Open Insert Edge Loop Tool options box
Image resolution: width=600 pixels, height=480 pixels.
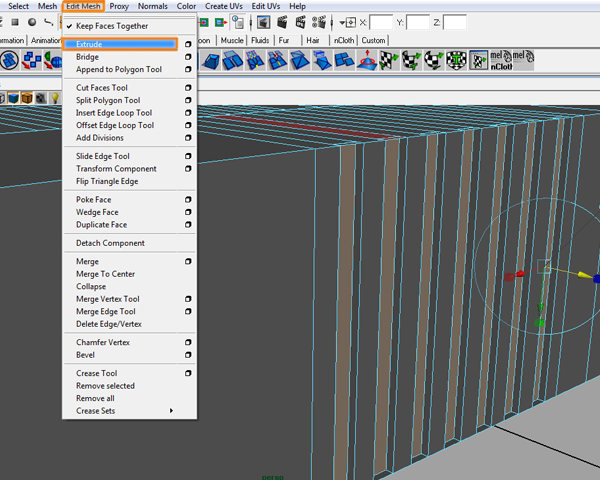pos(188,113)
